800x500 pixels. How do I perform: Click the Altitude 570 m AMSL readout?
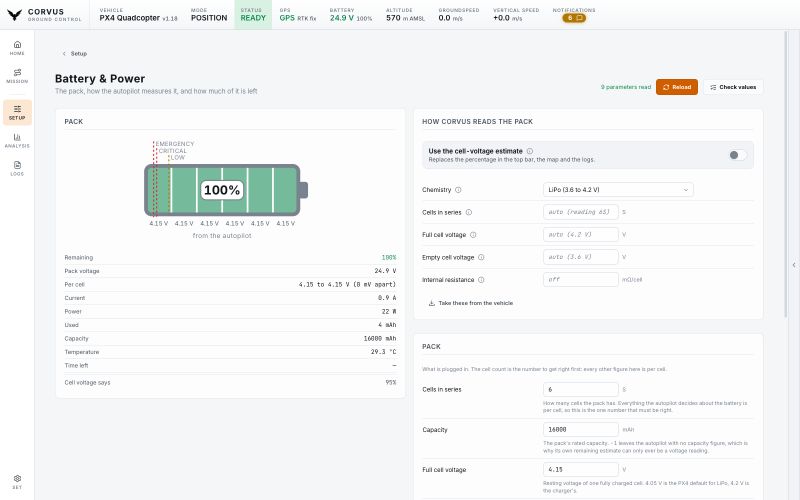tap(405, 15)
